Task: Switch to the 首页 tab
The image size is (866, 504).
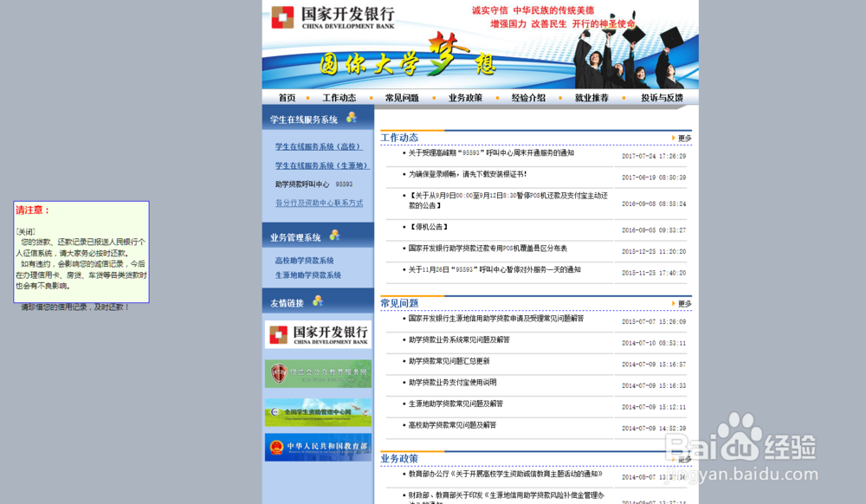Action: (x=287, y=98)
